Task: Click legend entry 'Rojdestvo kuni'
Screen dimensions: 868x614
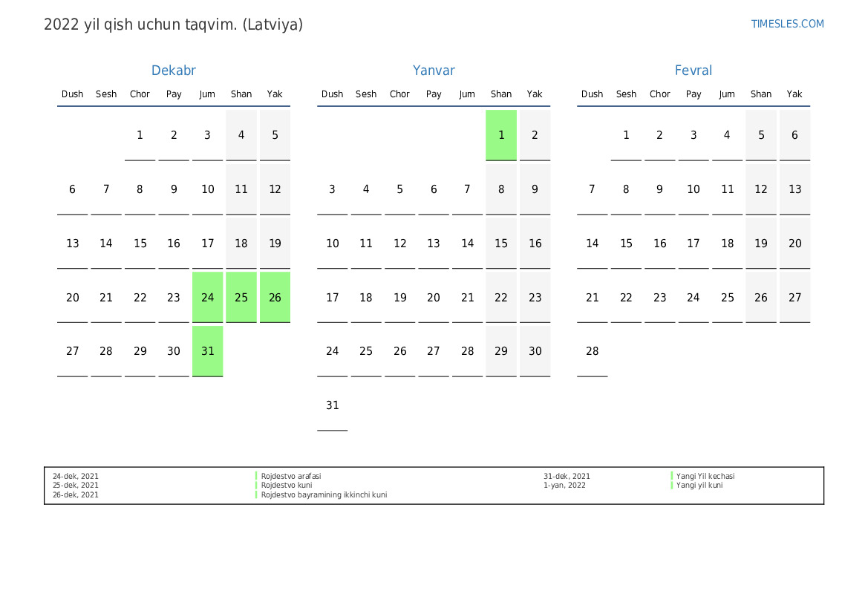Action: point(287,485)
